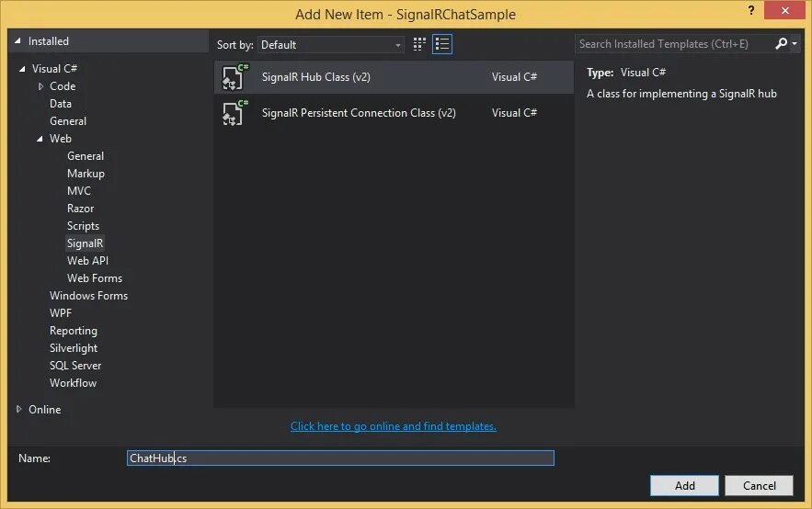
Task: Switch to small icons grid view
Action: click(x=419, y=44)
